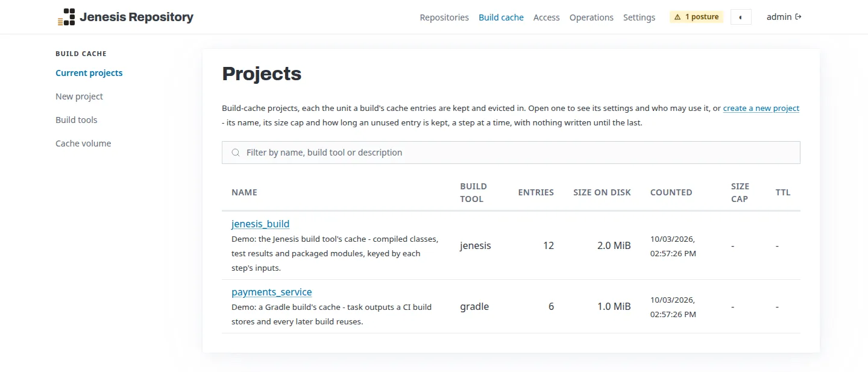Open the Operations nav item
The width and height of the screenshot is (868, 372).
(x=591, y=17)
